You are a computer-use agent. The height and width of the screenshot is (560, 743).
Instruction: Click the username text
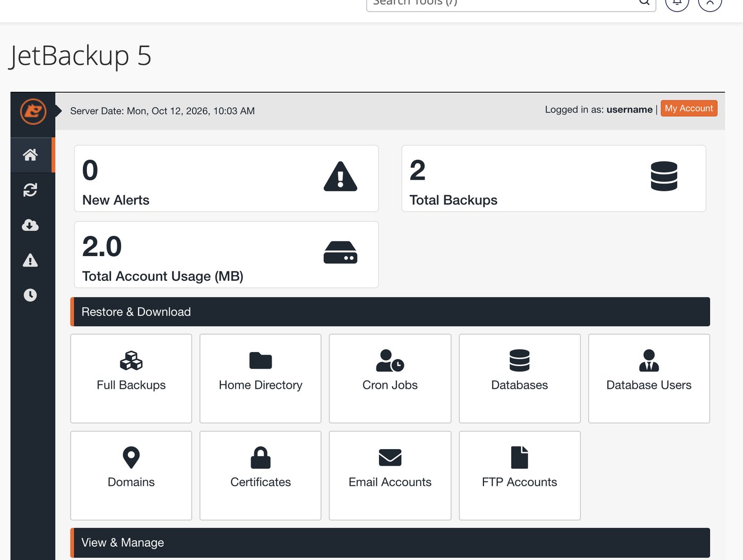(x=629, y=109)
